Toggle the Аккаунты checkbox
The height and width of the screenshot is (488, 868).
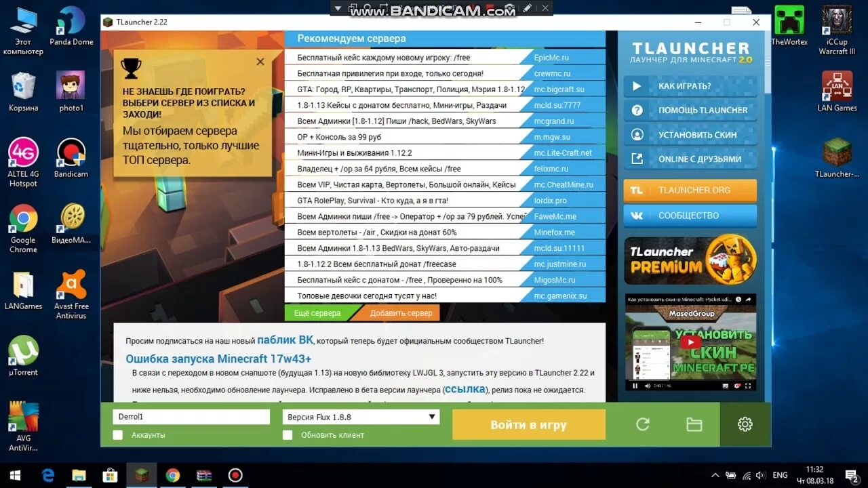click(118, 435)
